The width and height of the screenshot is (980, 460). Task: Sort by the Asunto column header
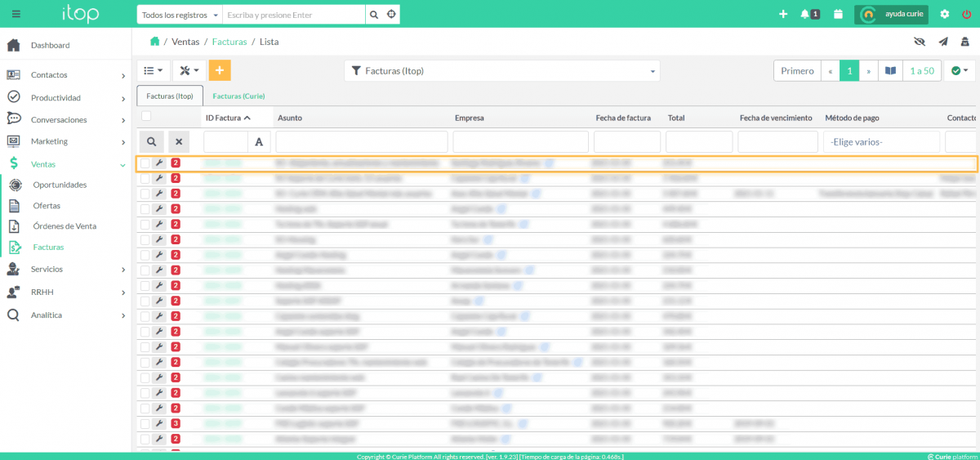[x=290, y=118]
